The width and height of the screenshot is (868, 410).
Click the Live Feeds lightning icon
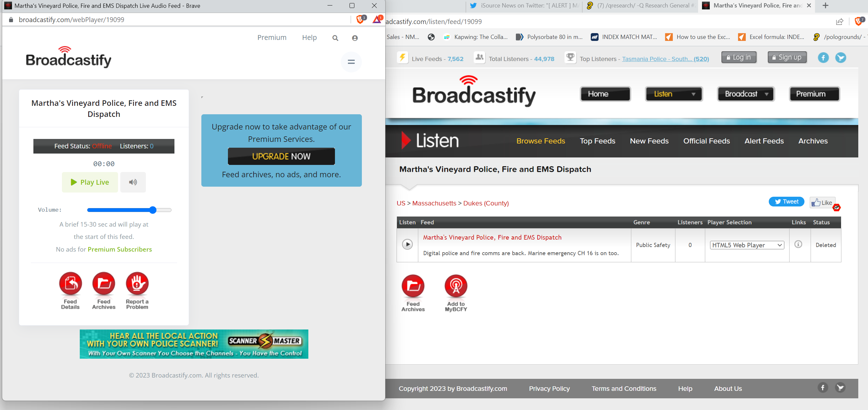(x=402, y=58)
